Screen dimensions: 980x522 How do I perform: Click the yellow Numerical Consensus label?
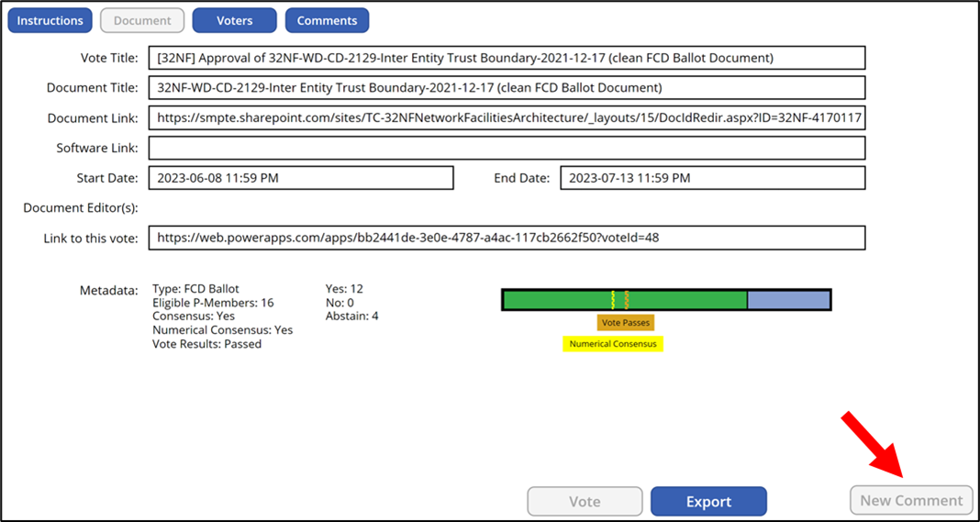pos(612,344)
